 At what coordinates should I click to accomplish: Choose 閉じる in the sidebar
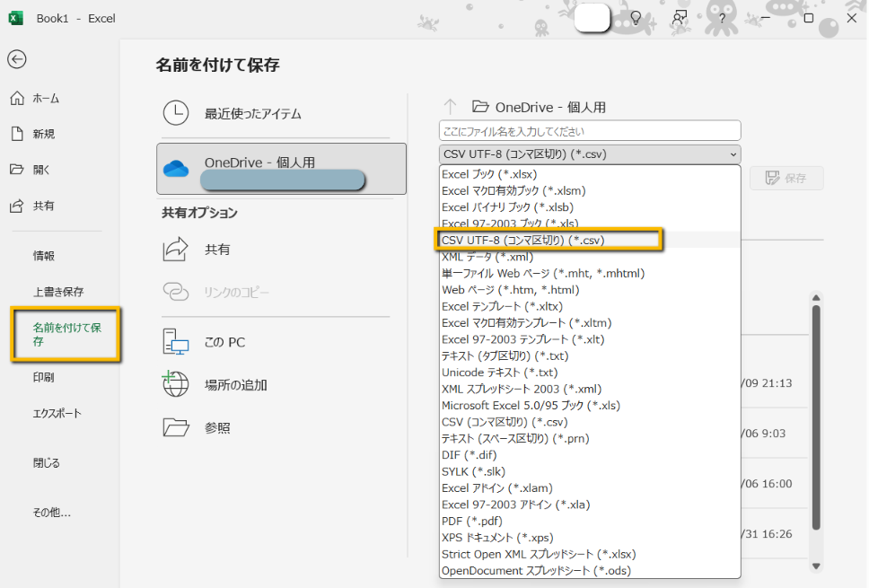pos(46,462)
